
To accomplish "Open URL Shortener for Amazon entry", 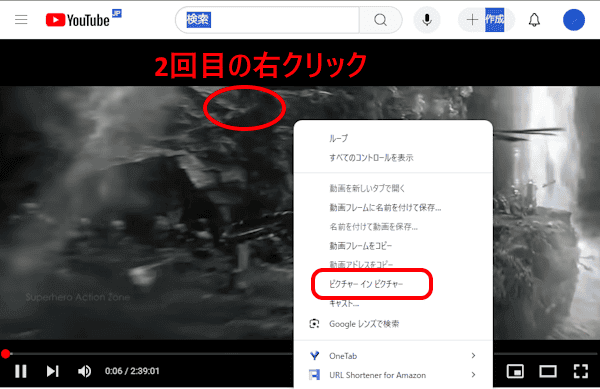I will (393, 375).
